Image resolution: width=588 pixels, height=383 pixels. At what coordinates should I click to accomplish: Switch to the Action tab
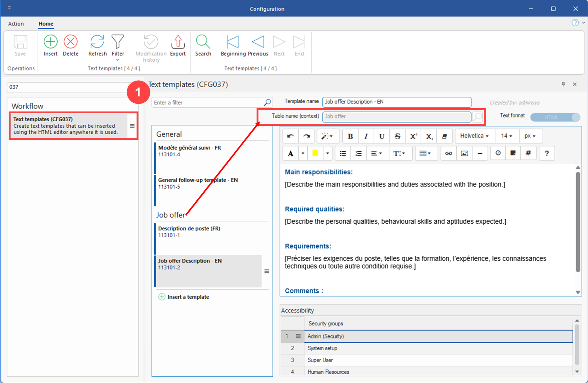coord(16,24)
